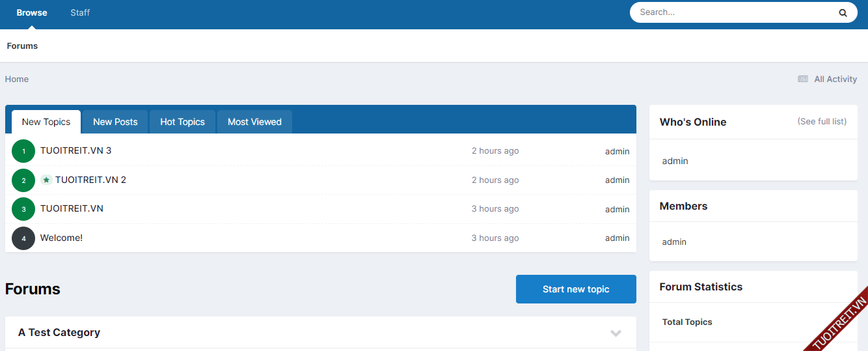
Task: Click the green number 1 topic badge
Action: pyautogui.click(x=23, y=151)
